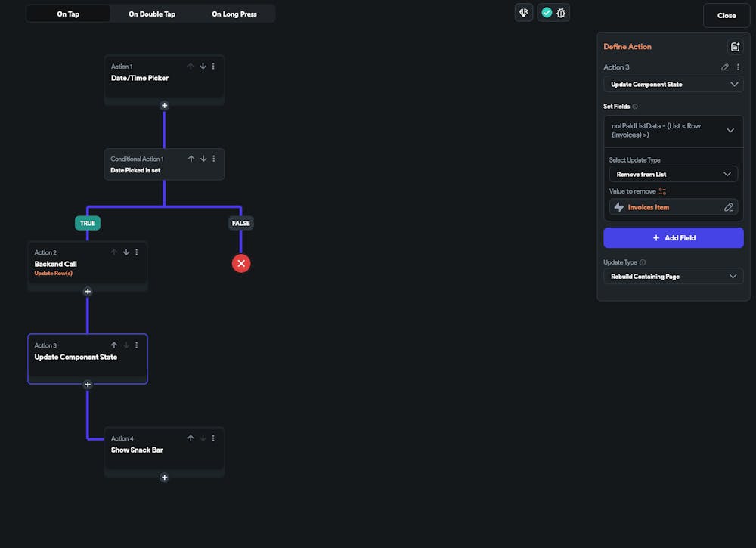Click the Value to remove variable icon
The image size is (756, 548).
pos(662,191)
